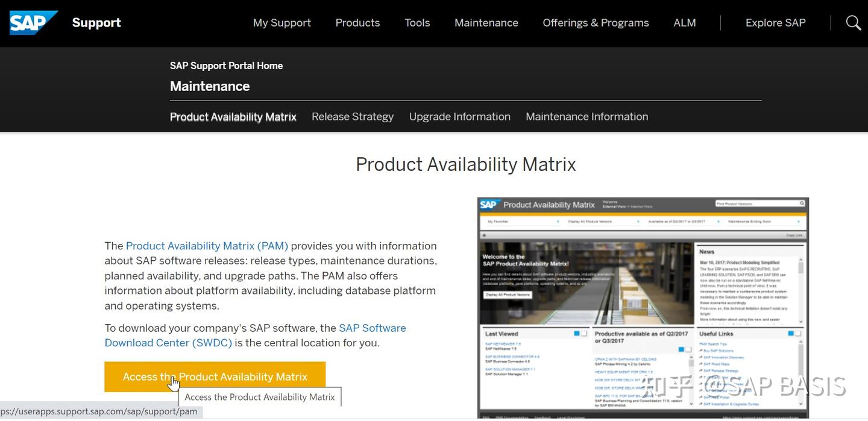This screenshot has width=868, height=421.
Task: Toggle the switch on the Last Viewed panel
Action: coord(579,334)
